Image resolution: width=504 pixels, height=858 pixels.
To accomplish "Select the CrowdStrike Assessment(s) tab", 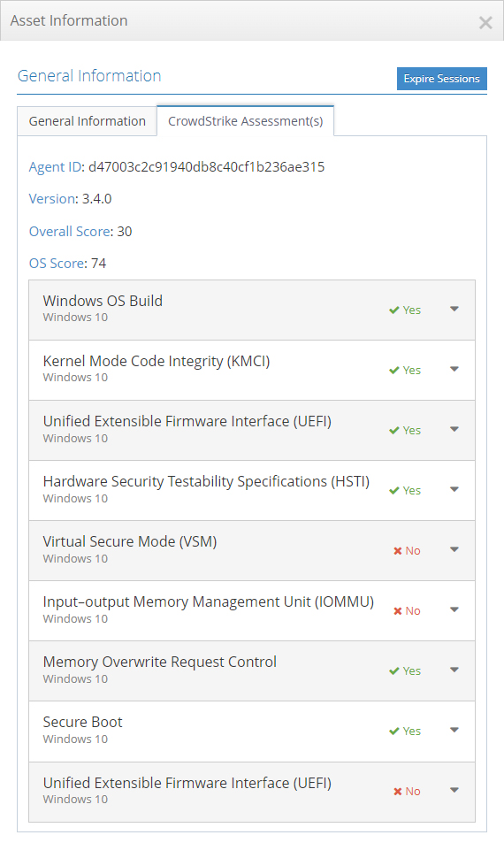I will (245, 121).
